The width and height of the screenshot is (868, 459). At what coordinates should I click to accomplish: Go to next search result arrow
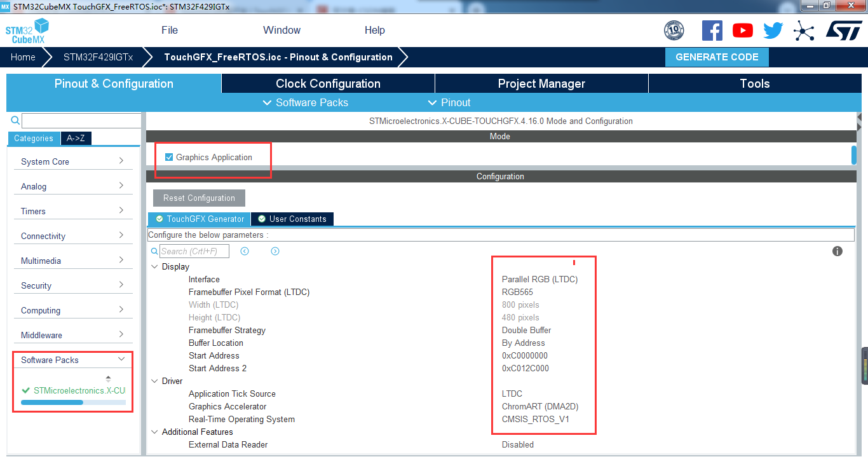click(x=275, y=251)
